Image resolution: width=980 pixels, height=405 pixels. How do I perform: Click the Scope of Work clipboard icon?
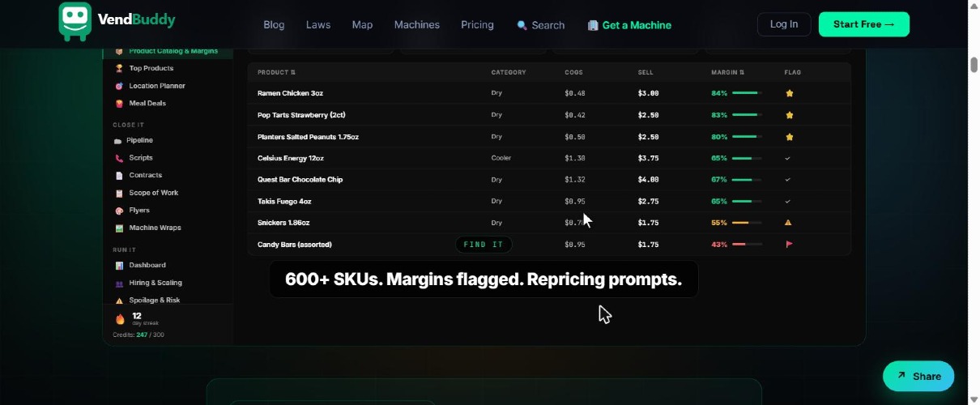[x=119, y=193]
